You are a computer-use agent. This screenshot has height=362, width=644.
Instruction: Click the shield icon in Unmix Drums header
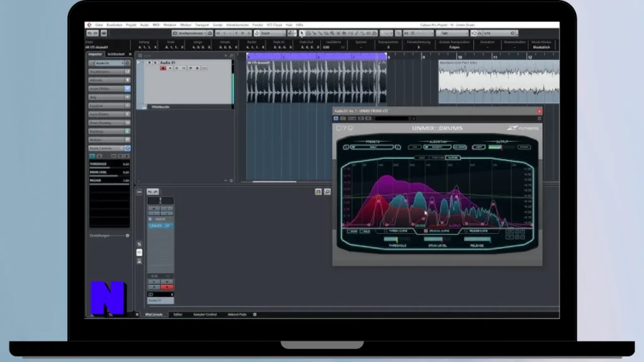tap(350, 128)
